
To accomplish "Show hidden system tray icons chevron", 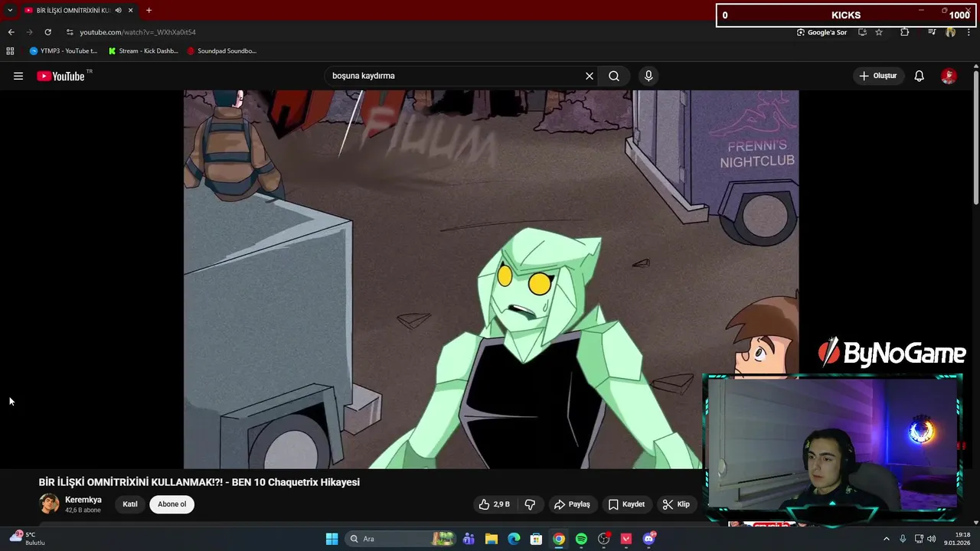I will point(887,539).
